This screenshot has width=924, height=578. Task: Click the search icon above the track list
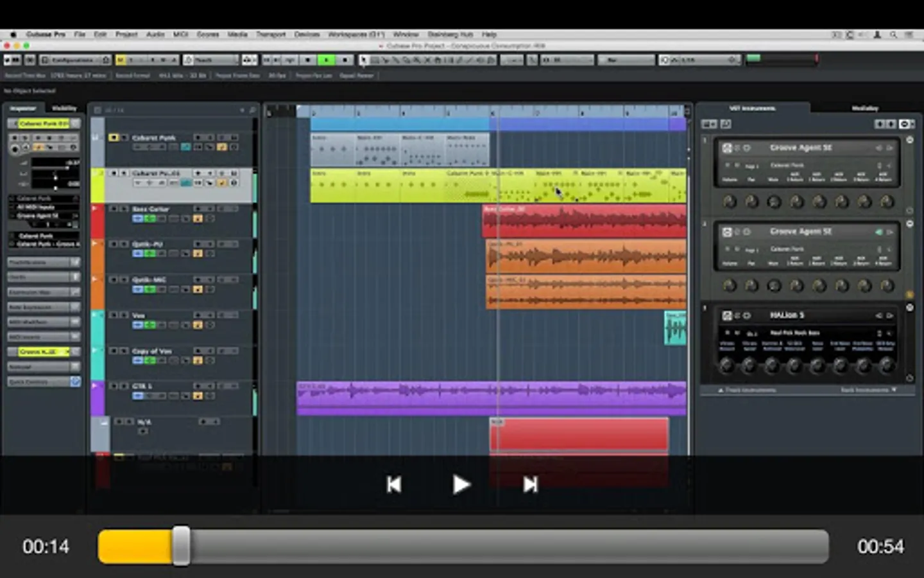point(252,110)
